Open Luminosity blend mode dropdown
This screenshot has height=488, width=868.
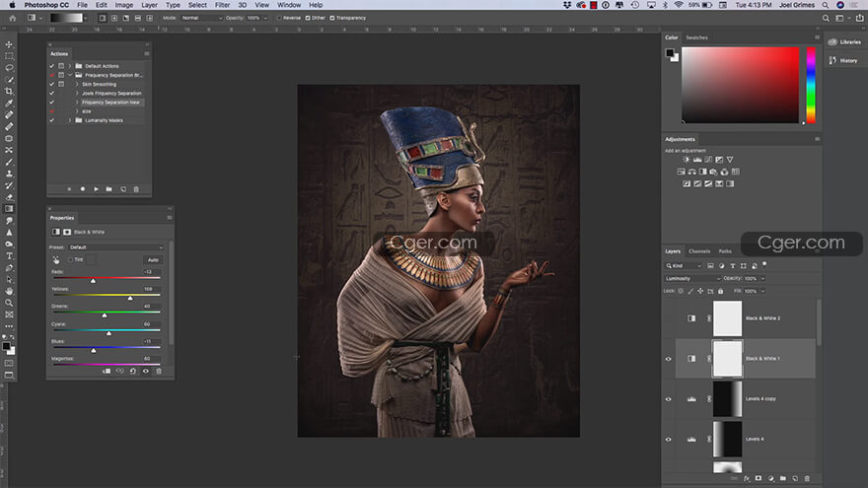coord(692,278)
